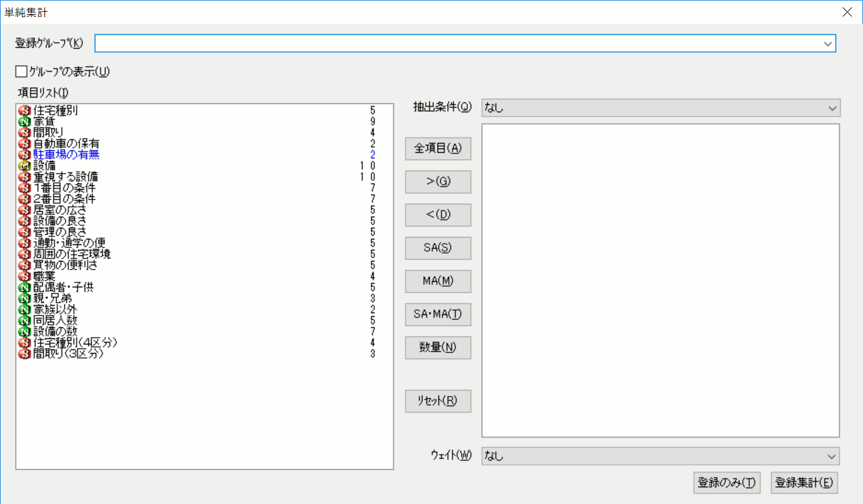Click the SA・MA(T) button
Viewport: 863px width, 504px height.
pyautogui.click(x=438, y=314)
